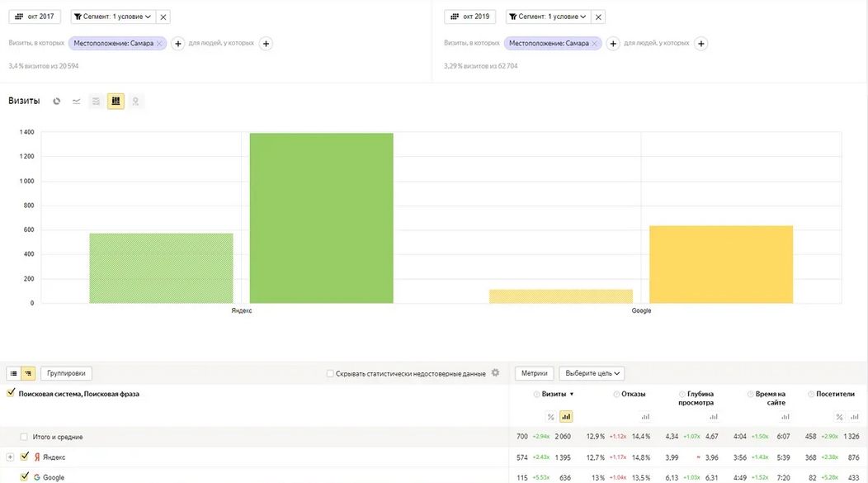The width and height of the screenshot is (868, 483).
Task: Click Отказы info circle icon
Action: click(616, 394)
